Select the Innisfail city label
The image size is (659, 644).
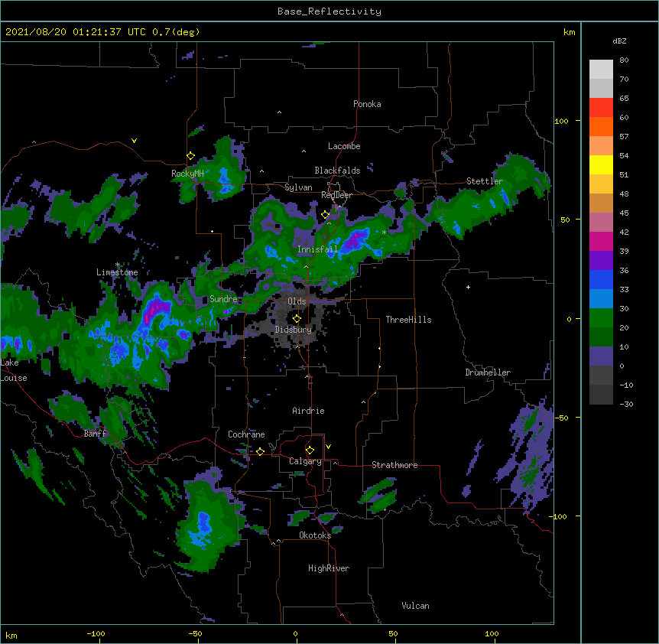click(317, 249)
